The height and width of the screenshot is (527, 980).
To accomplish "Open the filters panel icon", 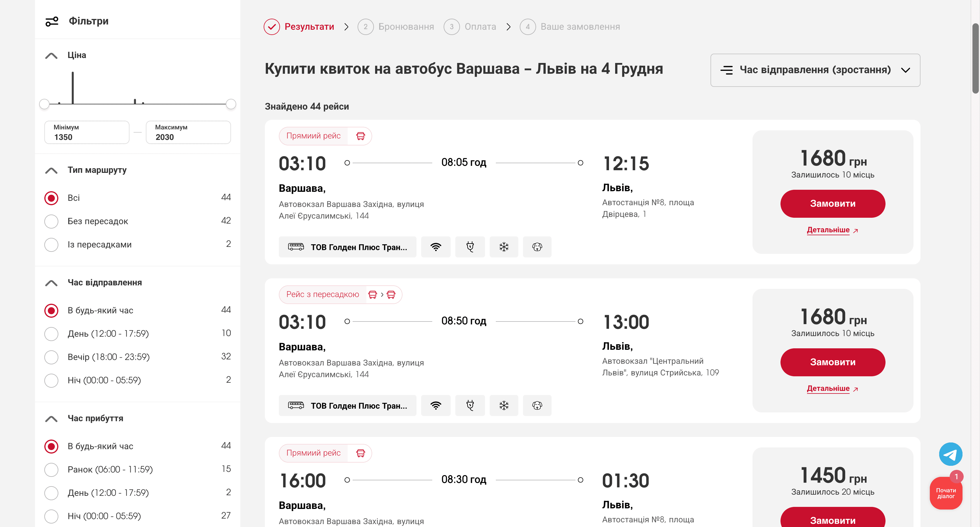I will (x=52, y=21).
